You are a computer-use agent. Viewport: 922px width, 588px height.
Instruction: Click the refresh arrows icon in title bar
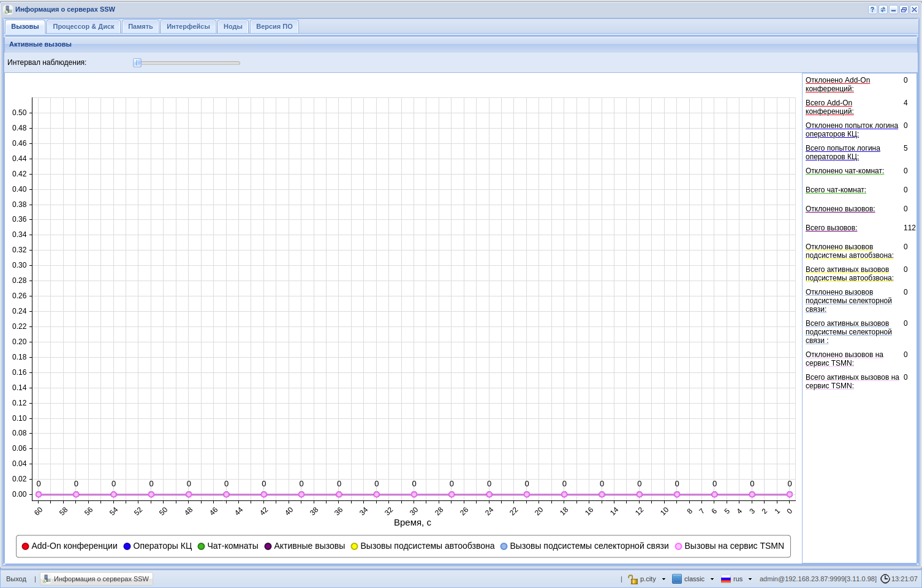(883, 10)
